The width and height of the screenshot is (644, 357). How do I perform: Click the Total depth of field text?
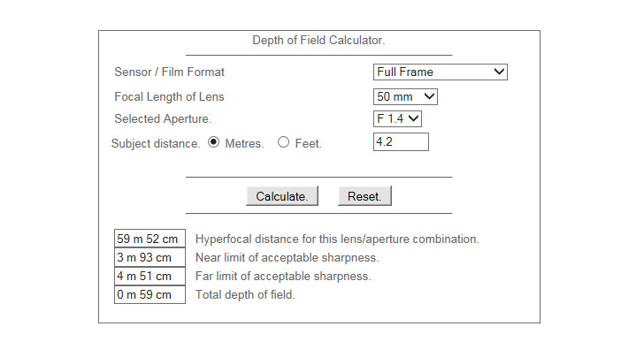tap(245, 294)
